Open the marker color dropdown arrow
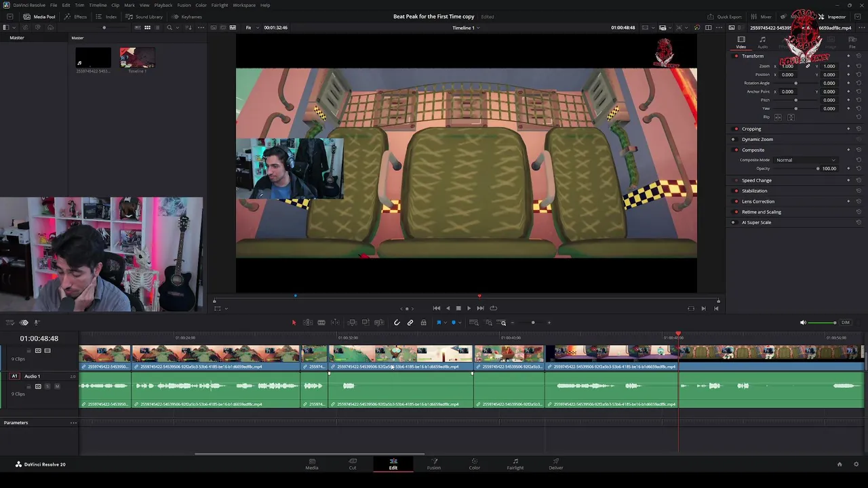 [x=459, y=323]
